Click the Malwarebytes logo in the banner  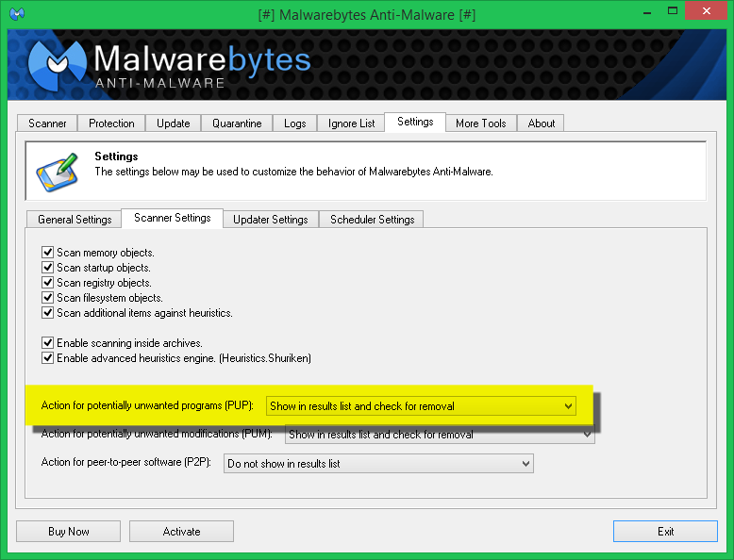(170, 64)
